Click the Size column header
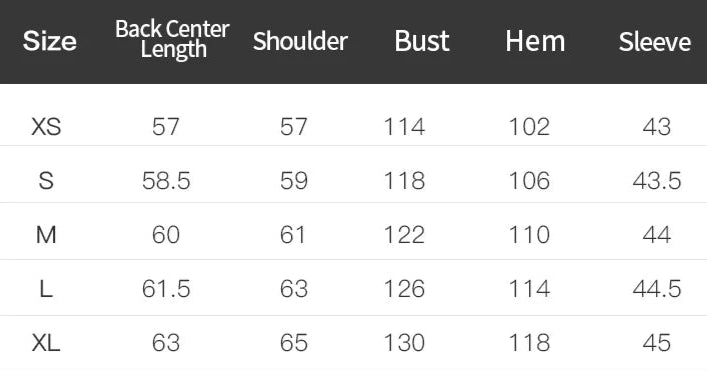Screen dimensions: 707x371 pos(50,41)
